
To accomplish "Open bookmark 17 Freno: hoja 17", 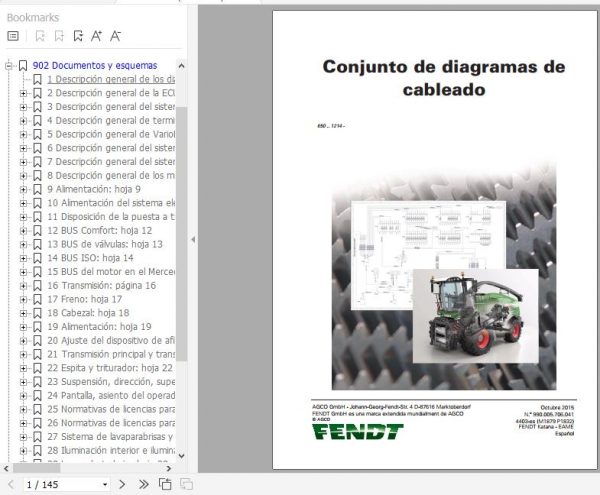I will pyautogui.click(x=85, y=300).
